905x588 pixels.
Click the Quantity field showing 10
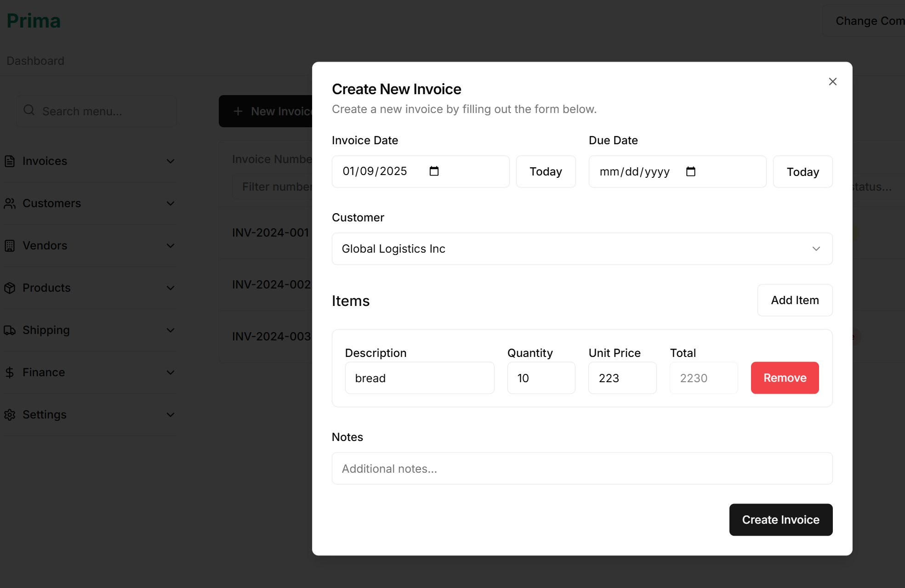541,378
